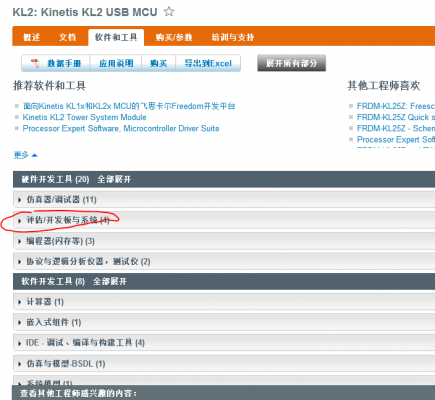
Task: Expand 协议与逻辑分析仪器，测试仪 (2) section
Action: point(224,261)
